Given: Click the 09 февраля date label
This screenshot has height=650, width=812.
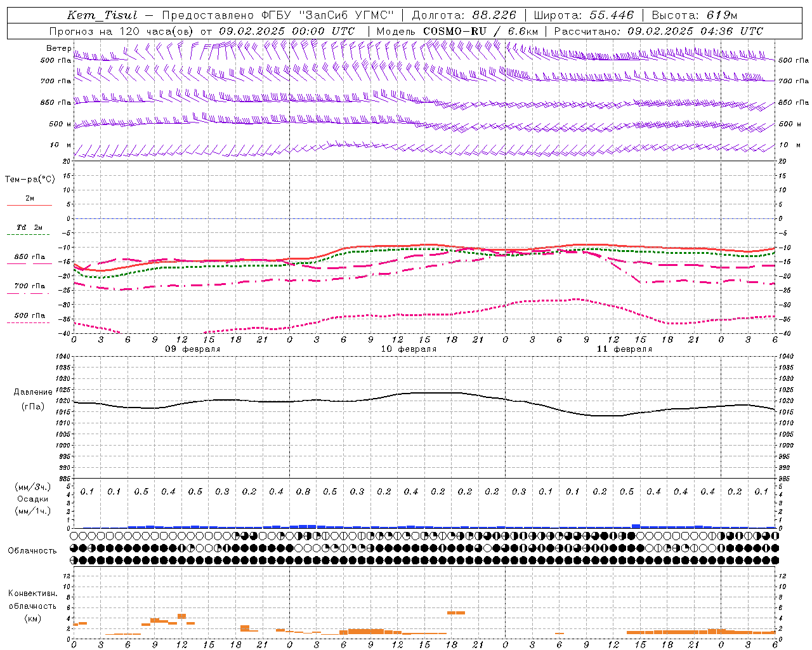Looking at the screenshot, I should [193, 349].
